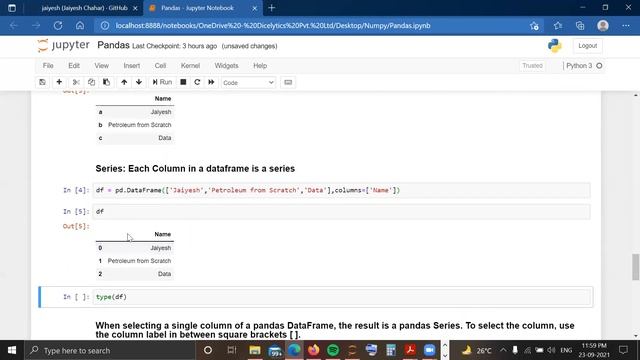Screen dimensions: 640x360
Task: Click 'Petroleum from Scratch' in row b
Action: click(x=140, y=125)
